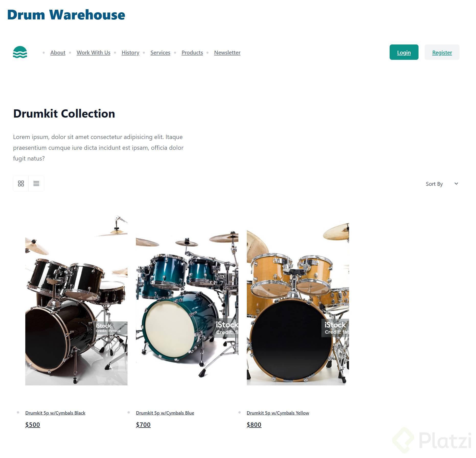Open the yellow drumkit image
The width and height of the screenshot is (476, 458).
[298, 300]
